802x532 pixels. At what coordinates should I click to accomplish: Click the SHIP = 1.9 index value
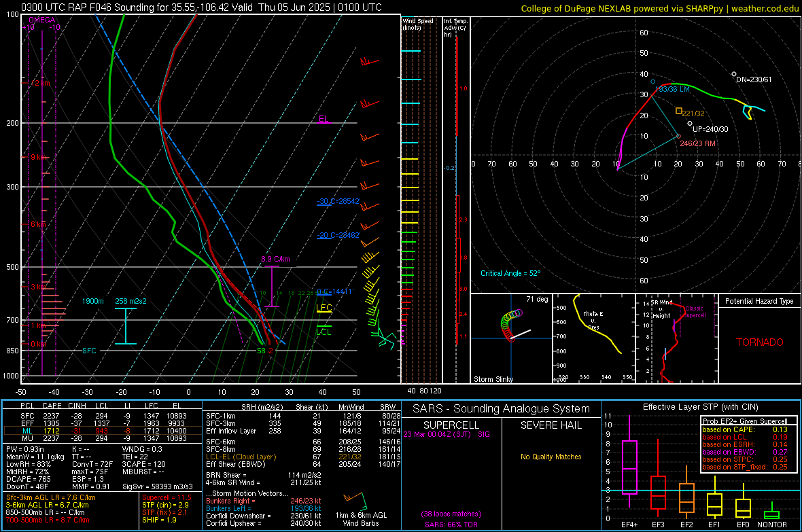(x=159, y=520)
